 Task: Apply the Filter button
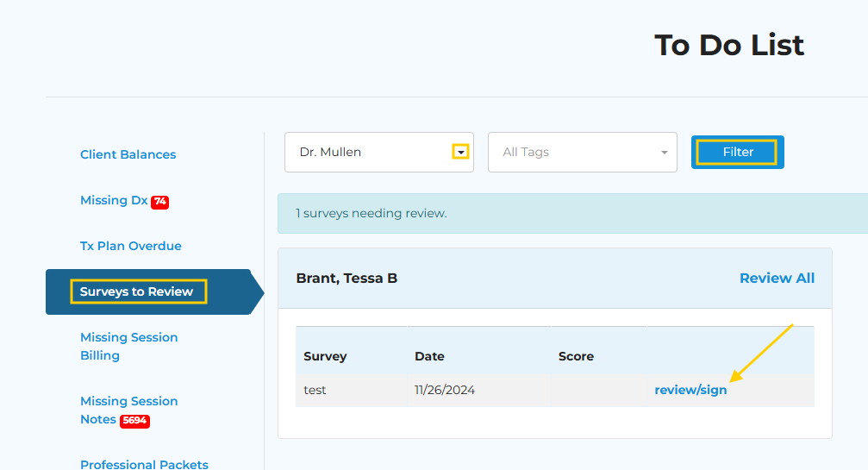pos(737,153)
